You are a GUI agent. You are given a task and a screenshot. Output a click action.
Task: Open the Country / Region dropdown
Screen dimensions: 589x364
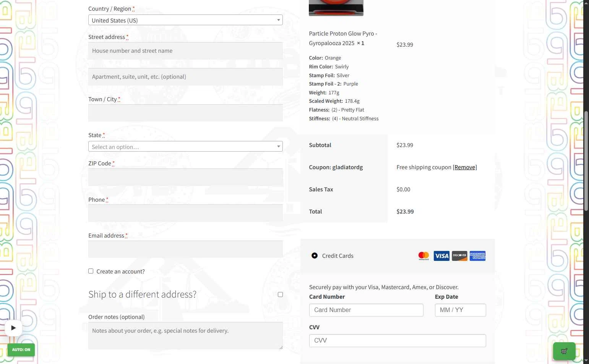coord(185,20)
